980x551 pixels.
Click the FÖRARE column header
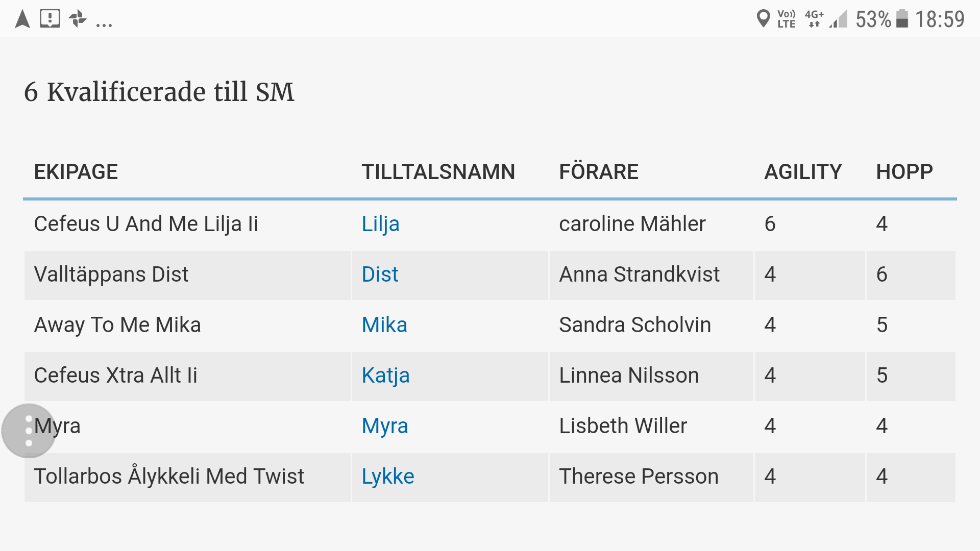pyautogui.click(x=599, y=172)
